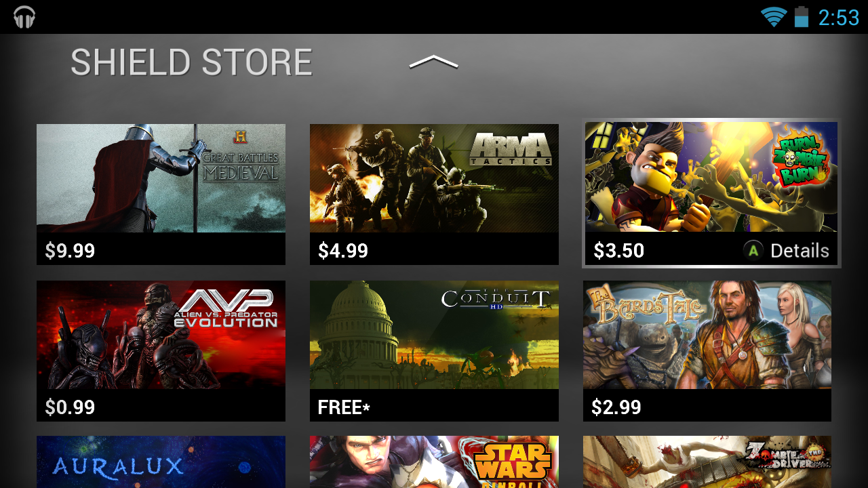868x488 pixels.
Task: Click the green A button icon
Action: point(753,251)
